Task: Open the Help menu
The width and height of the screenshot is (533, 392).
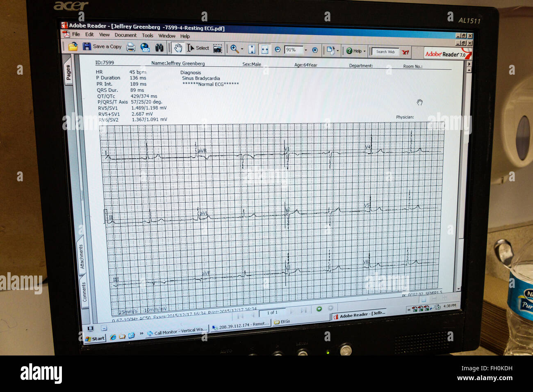Action: (185, 36)
